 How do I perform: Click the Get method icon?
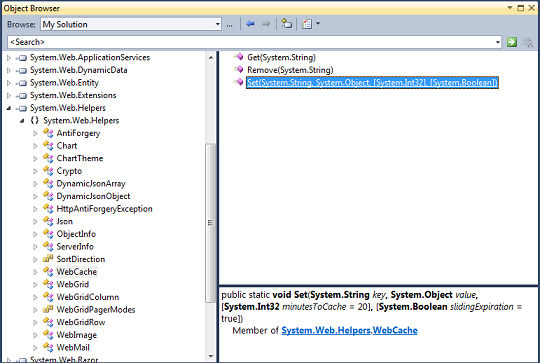pyautogui.click(x=238, y=57)
